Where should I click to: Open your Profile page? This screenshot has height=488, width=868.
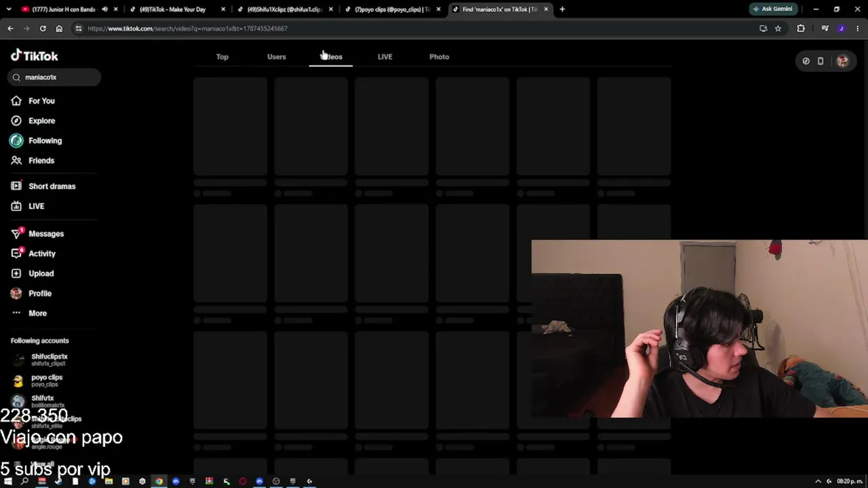(39, 293)
